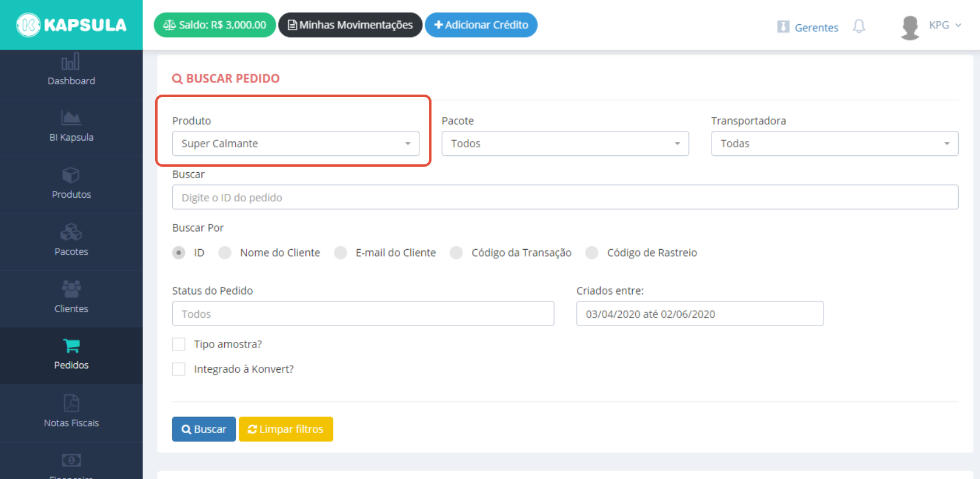
Task: Click the Gerentes badge icon
Action: click(x=783, y=27)
